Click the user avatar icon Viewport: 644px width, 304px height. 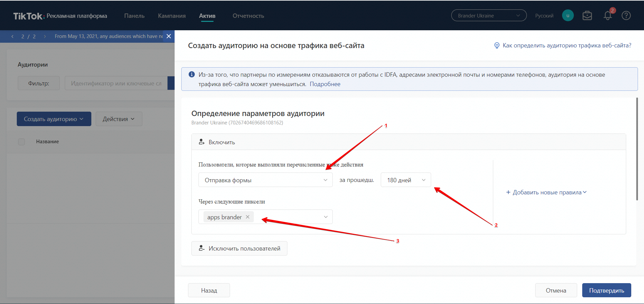pos(567,15)
